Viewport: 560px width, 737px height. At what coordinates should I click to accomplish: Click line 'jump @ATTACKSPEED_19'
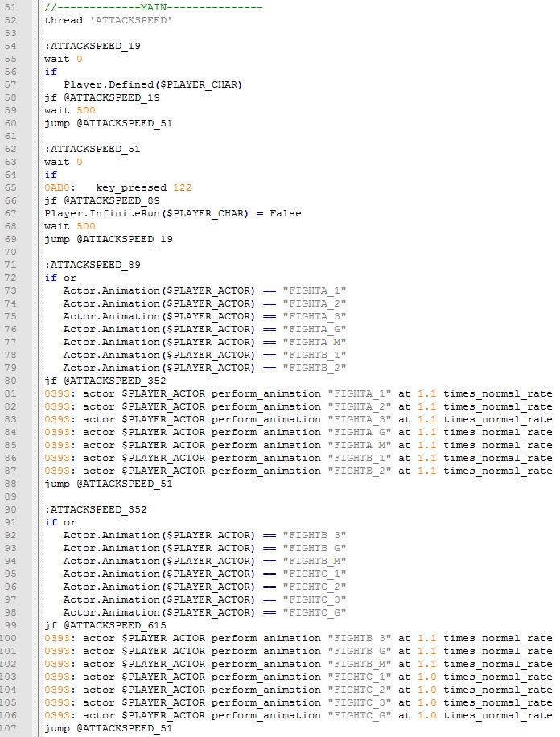pyautogui.click(x=109, y=239)
